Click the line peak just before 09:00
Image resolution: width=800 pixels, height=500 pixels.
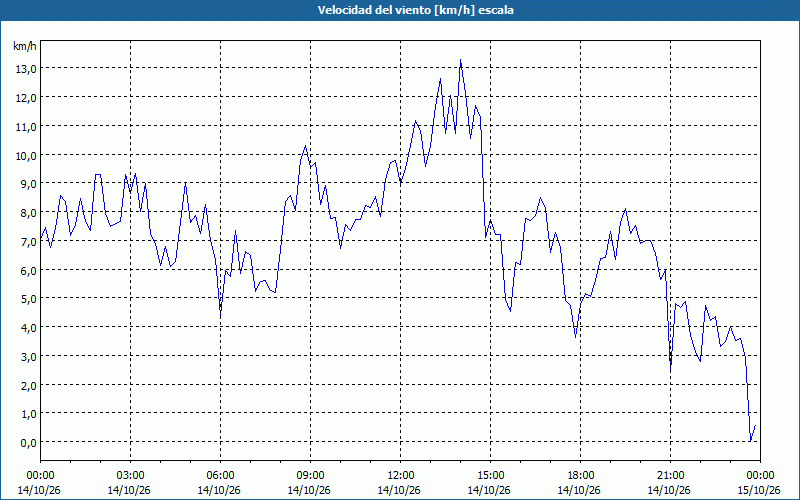click(x=305, y=146)
